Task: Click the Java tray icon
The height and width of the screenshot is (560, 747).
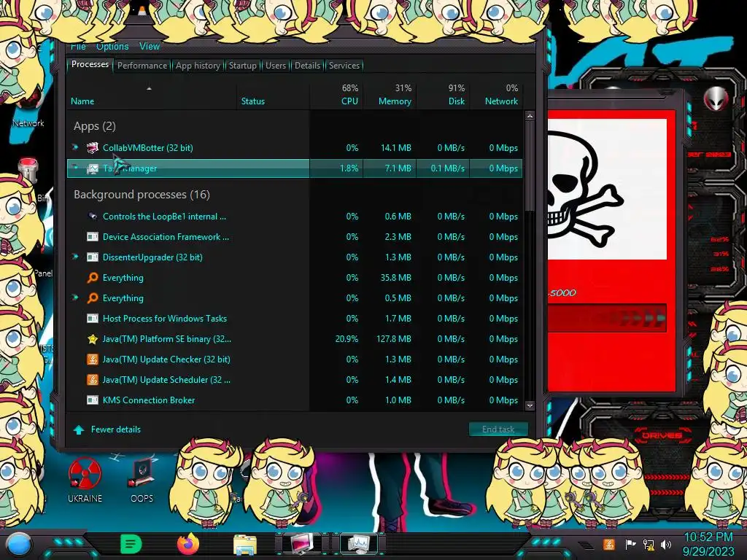Action: 608,544
